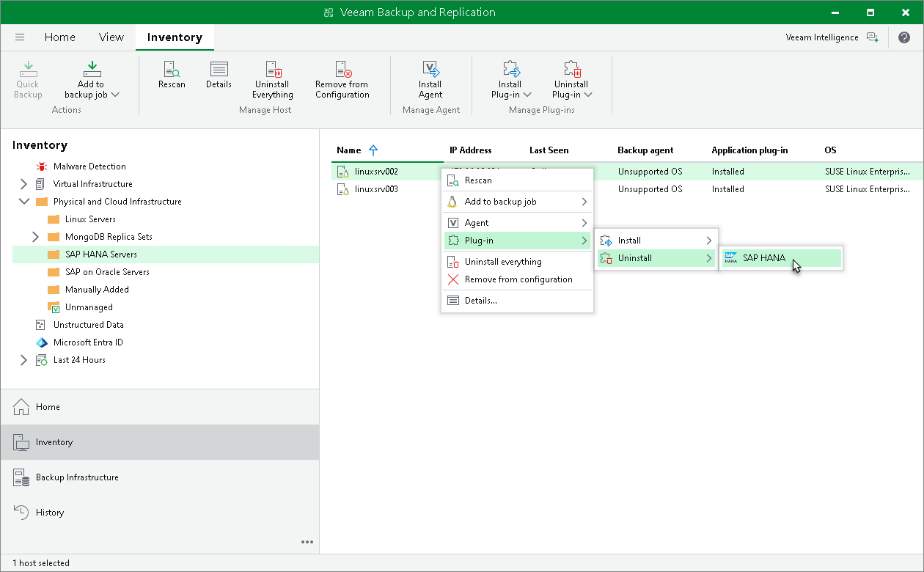Expand the Virtual Infrastructure tree node
924x572 pixels.
click(x=23, y=184)
